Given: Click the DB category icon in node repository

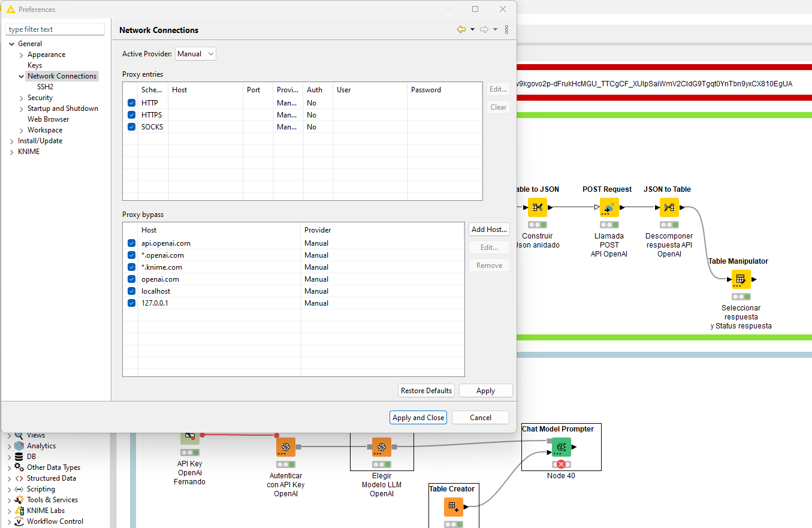Looking at the screenshot, I should pyautogui.click(x=19, y=457).
